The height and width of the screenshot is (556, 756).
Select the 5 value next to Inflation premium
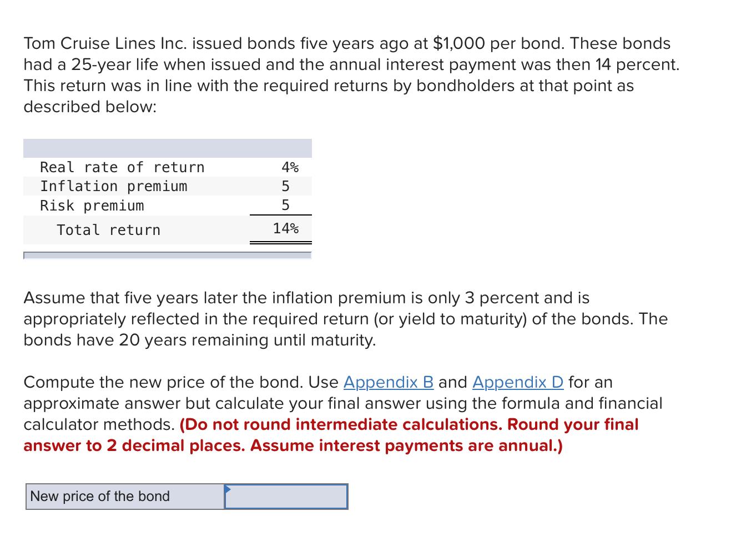286,186
